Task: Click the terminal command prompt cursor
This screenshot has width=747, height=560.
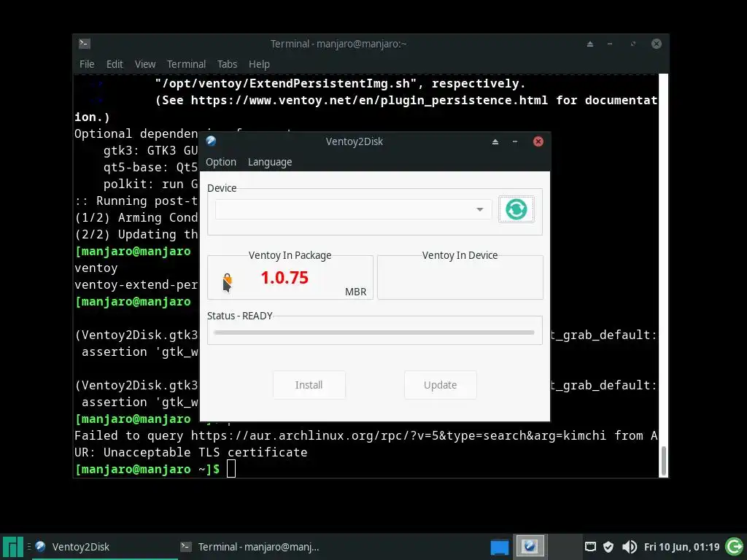Action: pyautogui.click(x=231, y=469)
